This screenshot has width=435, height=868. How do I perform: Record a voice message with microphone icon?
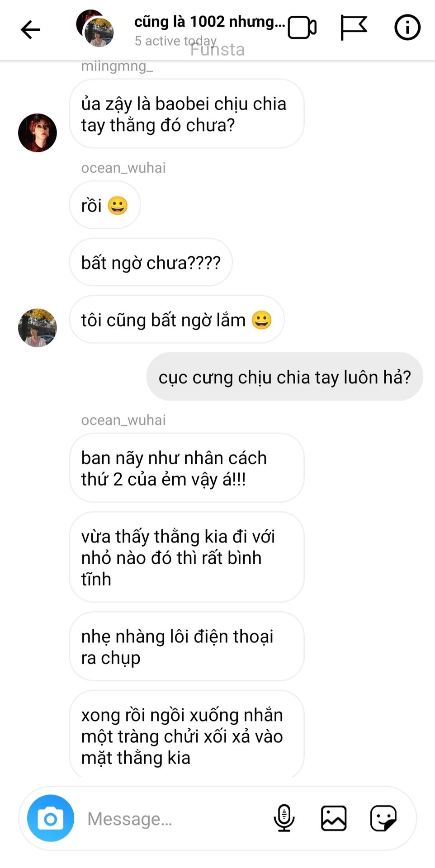coord(284,818)
